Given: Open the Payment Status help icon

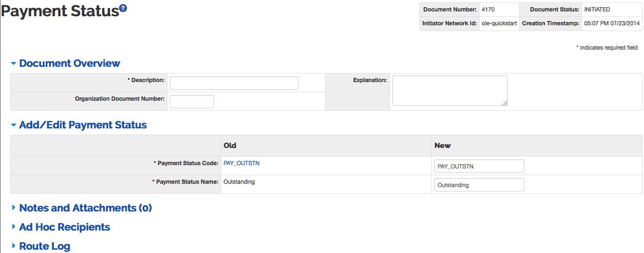Looking at the screenshot, I should 123,8.
